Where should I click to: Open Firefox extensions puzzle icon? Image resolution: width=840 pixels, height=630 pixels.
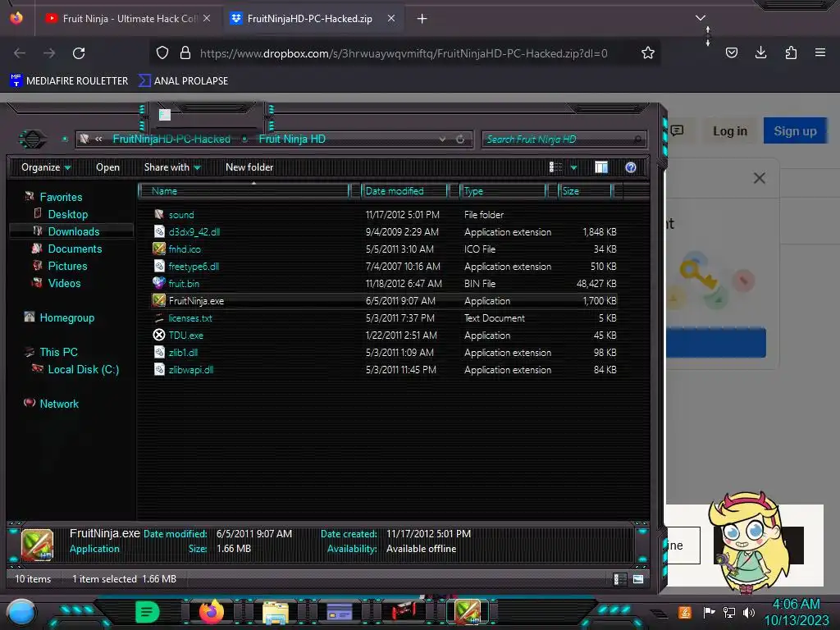791,52
